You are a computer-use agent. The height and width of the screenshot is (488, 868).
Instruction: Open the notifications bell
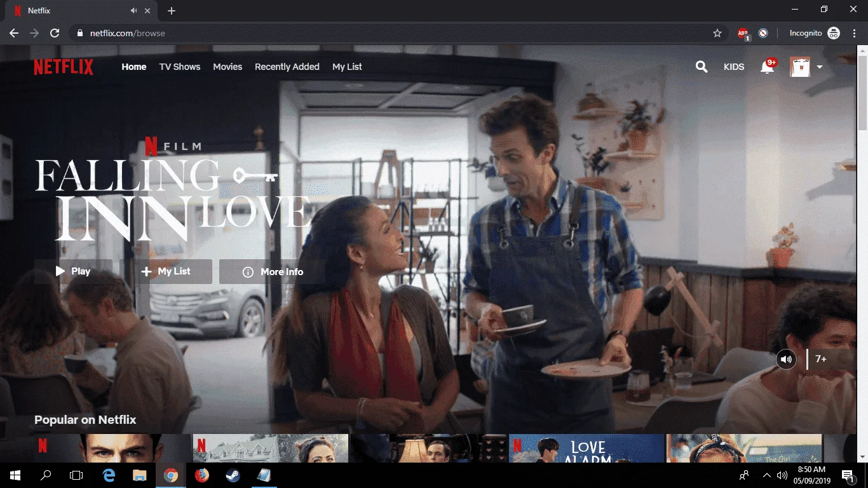click(768, 67)
